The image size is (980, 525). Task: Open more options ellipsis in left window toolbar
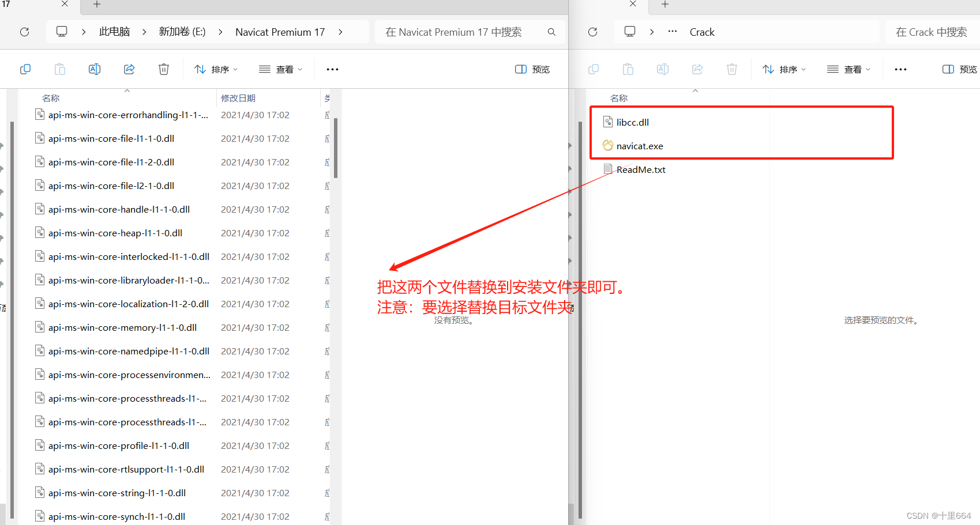332,69
